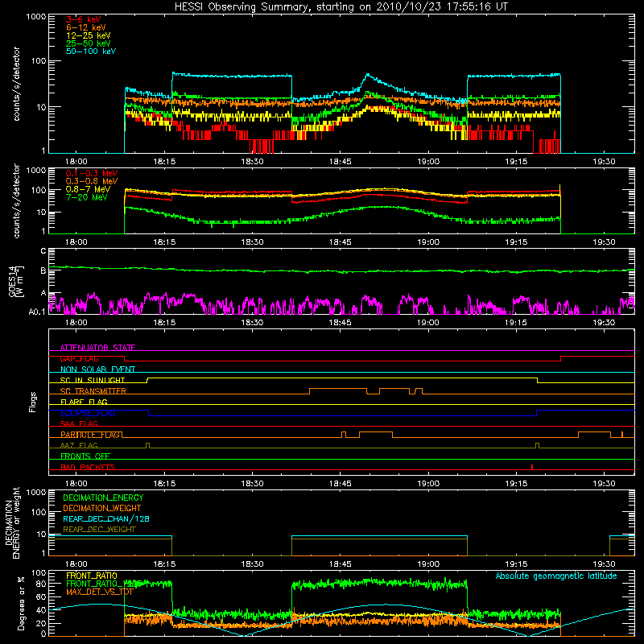644x644 pixels.
Task: Click the yellow 0.8-7 MeV legend label
Action: click(x=88, y=189)
